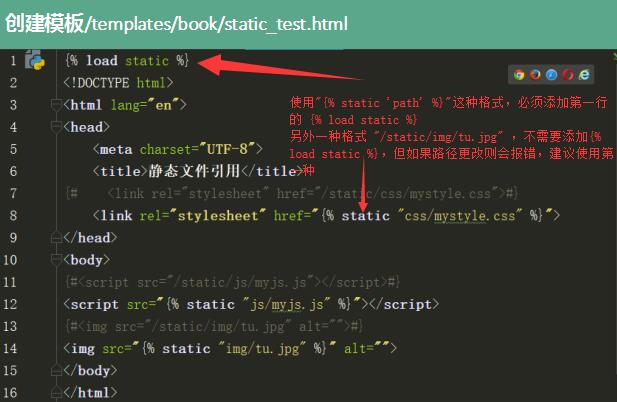Click the </html> fold end marker
The image size is (617, 402).
[56, 393]
